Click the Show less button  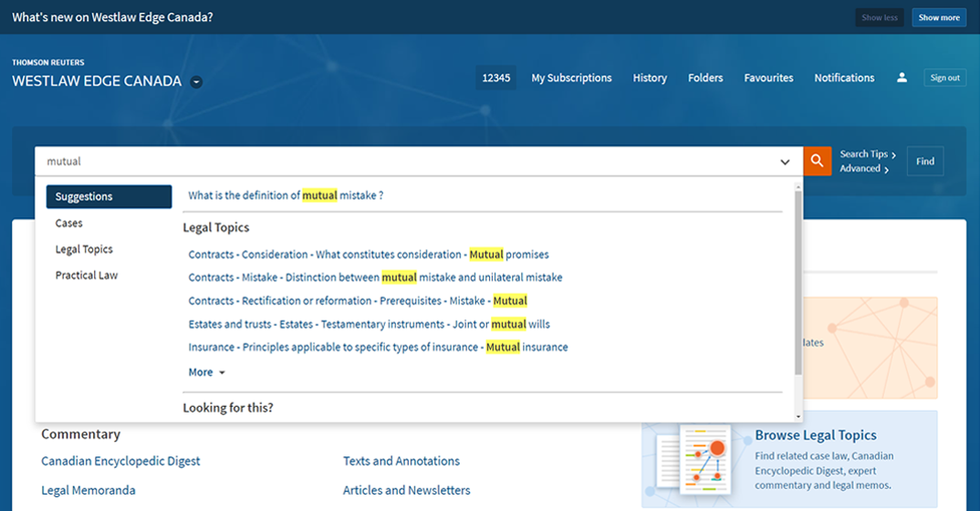[x=880, y=17]
